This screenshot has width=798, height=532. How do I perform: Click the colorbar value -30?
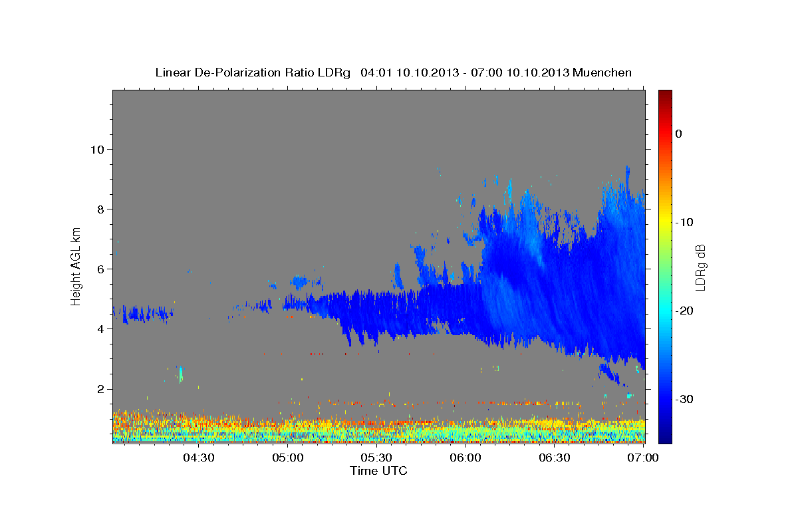[x=685, y=399]
